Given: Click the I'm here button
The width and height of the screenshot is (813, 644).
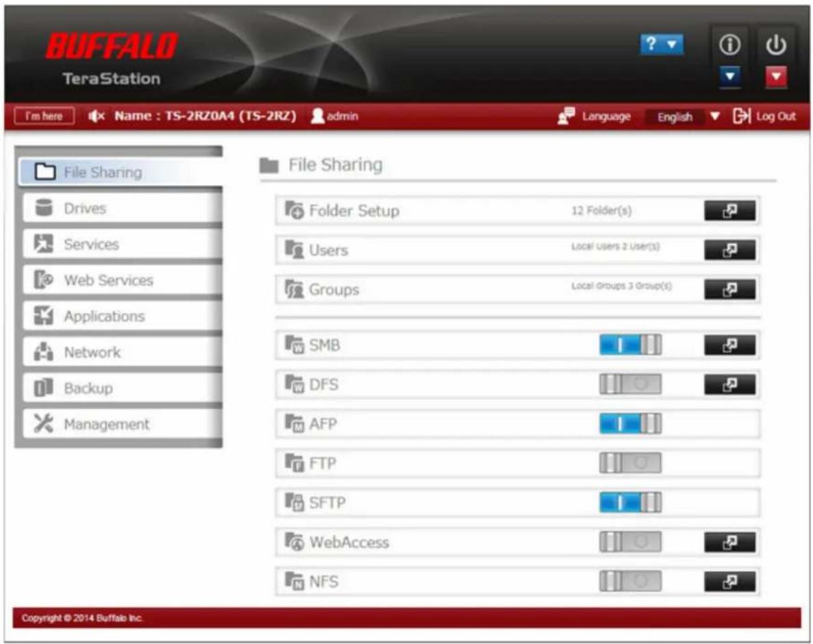Looking at the screenshot, I should click(45, 116).
